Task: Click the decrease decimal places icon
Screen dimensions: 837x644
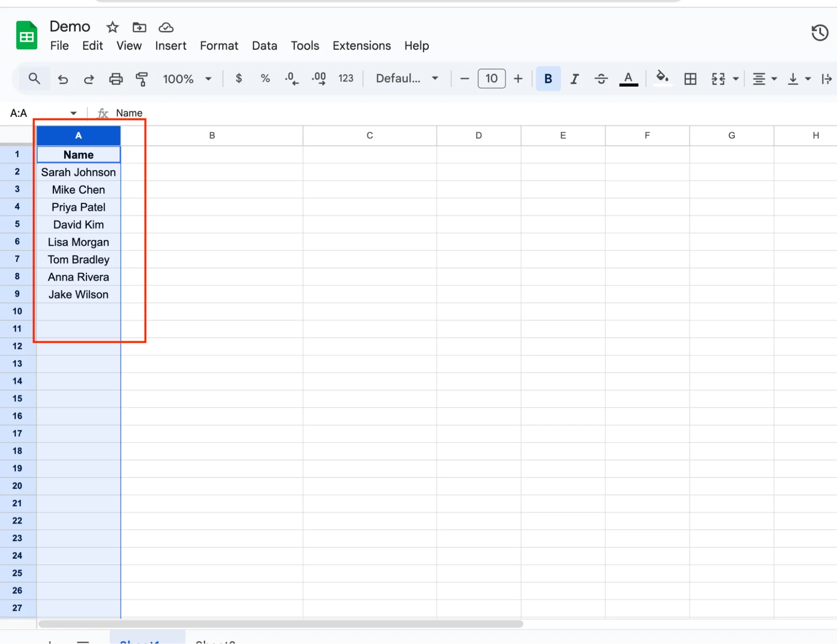Action: pyautogui.click(x=291, y=79)
